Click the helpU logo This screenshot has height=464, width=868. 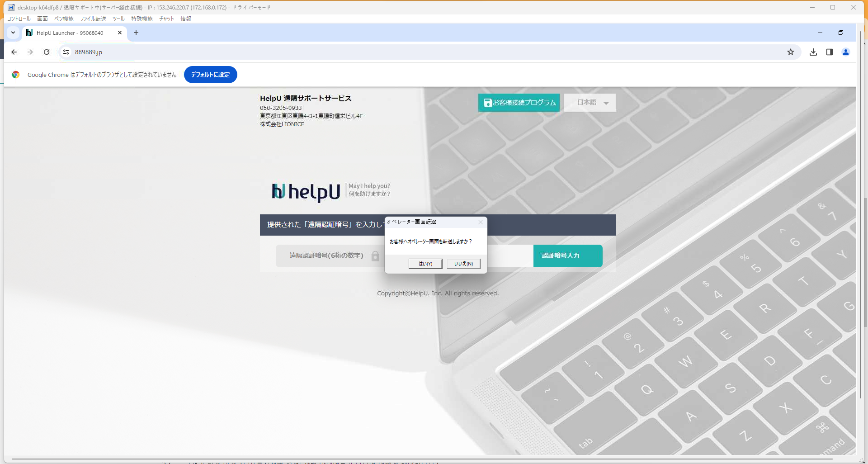pyautogui.click(x=306, y=192)
